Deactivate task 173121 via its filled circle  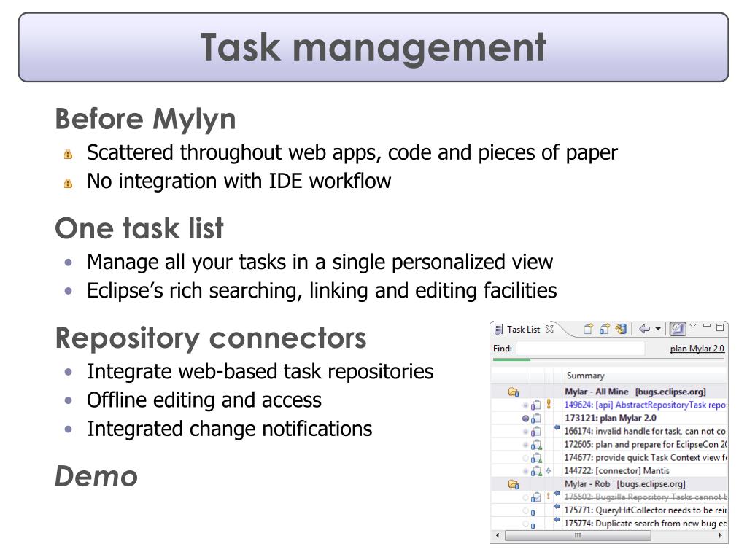click(525, 419)
